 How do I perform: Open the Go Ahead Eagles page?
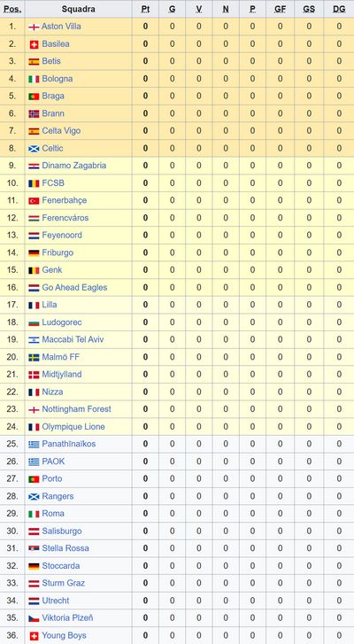pyautogui.click(x=74, y=288)
